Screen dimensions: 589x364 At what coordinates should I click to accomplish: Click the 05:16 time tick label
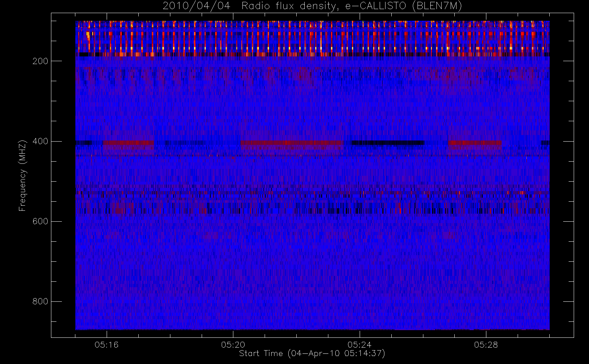point(107,345)
